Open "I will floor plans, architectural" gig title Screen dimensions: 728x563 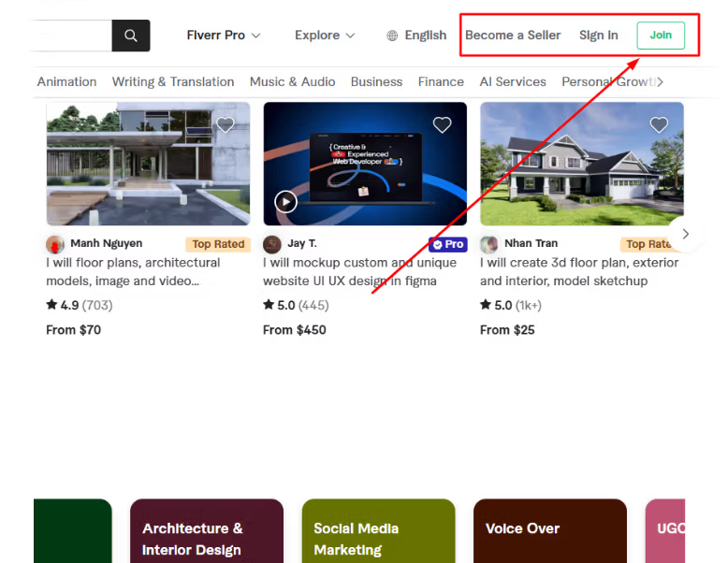[133, 271]
